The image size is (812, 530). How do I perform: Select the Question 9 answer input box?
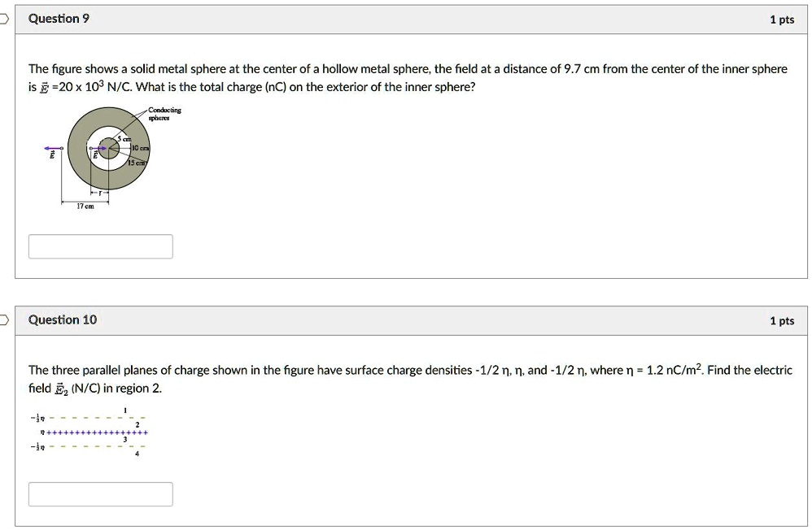[100, 245]
